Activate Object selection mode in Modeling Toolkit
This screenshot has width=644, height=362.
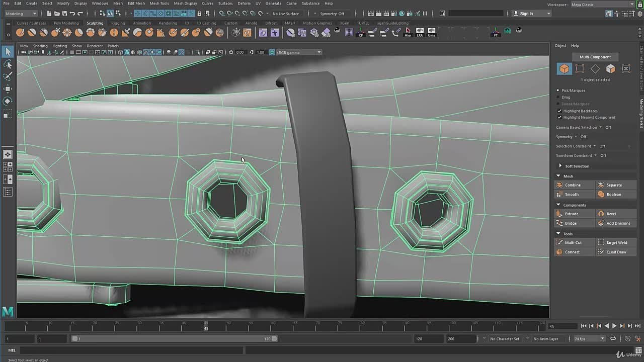click(x=564, y=69)
